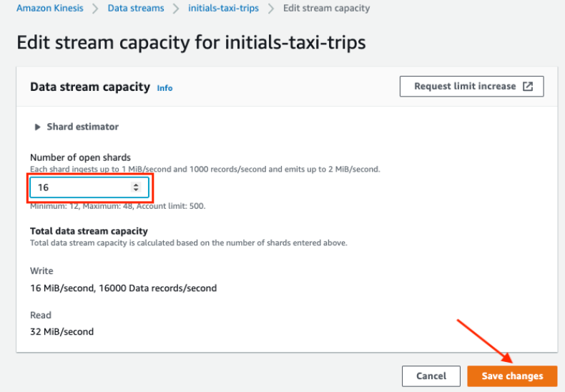Click the down arrow of the shards stepper
The height and width of the screenshot is (392, 565).
click(136, 190)
